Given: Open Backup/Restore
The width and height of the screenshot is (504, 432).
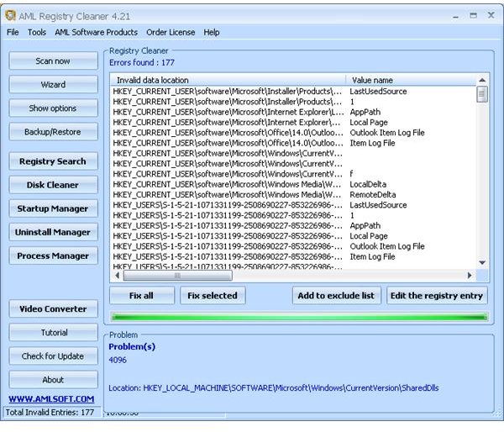Looking at the screenshot, I should coord(53,132).
